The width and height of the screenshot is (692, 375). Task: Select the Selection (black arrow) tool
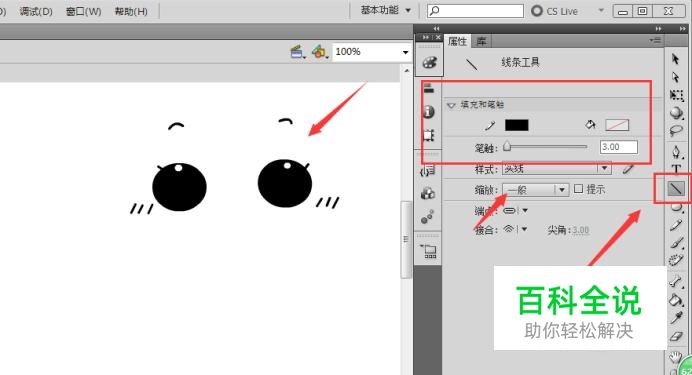(675, 59)
